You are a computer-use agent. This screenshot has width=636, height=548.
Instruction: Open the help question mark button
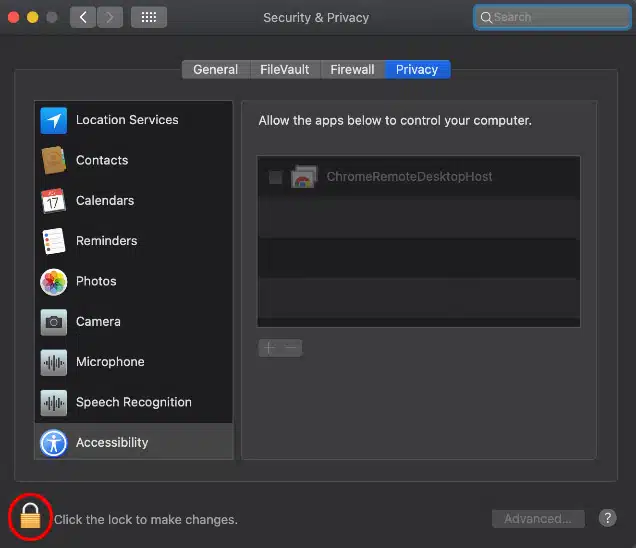[x=607, y=518]
